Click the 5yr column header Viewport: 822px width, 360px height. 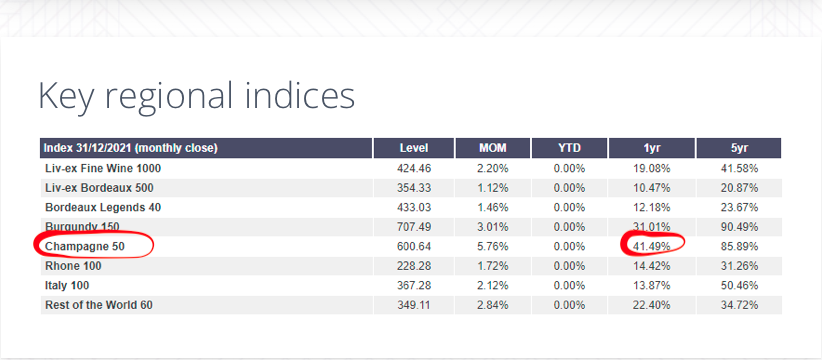pos(739,148)
